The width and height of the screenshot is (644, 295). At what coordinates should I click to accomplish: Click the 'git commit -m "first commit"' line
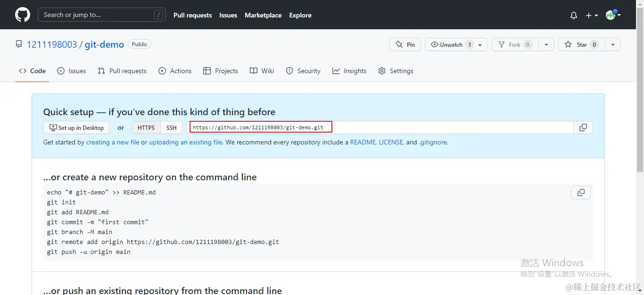(98, 222)
